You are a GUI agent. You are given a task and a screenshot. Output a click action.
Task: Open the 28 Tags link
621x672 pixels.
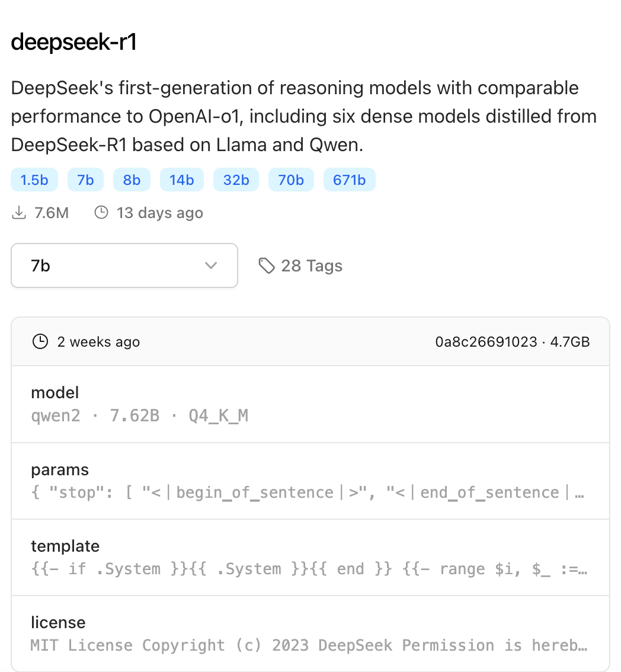tap(300, 265)
